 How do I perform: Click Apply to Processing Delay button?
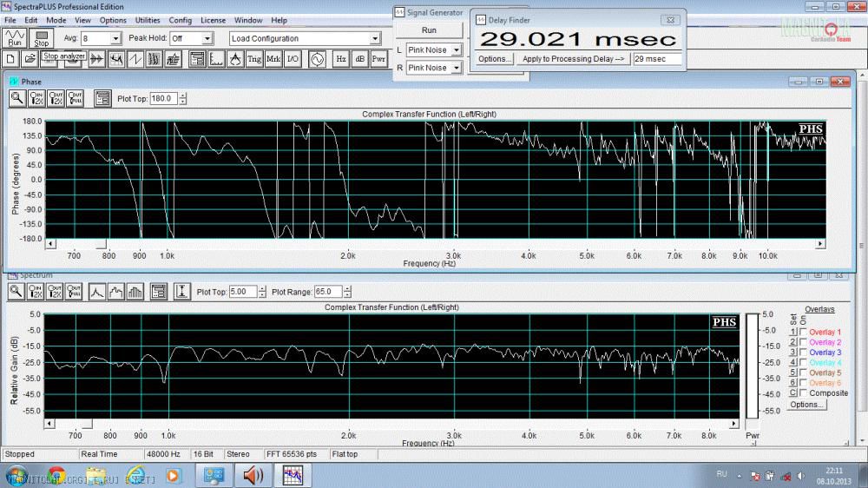(573, 59)
